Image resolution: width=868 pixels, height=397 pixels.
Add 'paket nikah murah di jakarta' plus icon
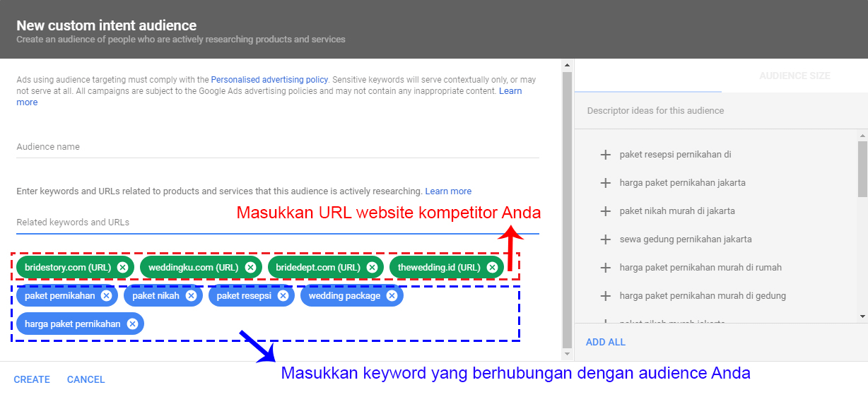pos(605,211)
